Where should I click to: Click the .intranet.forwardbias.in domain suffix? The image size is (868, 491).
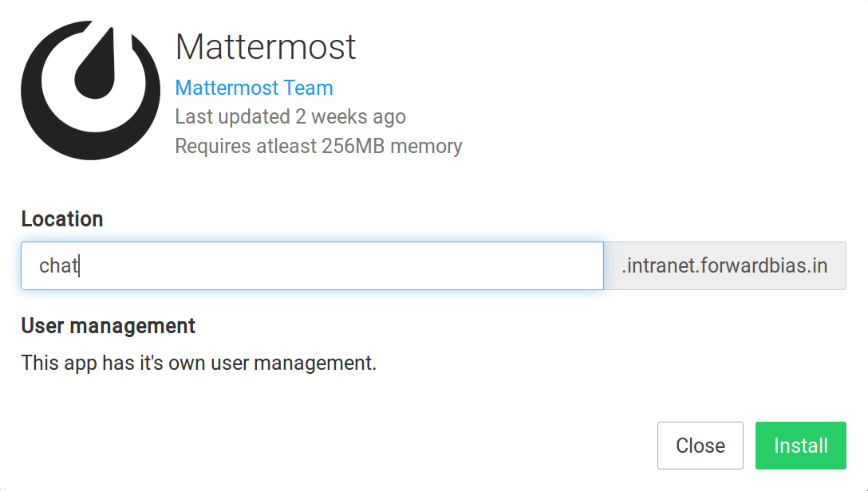pyautogui.click(x=724, y=266)
